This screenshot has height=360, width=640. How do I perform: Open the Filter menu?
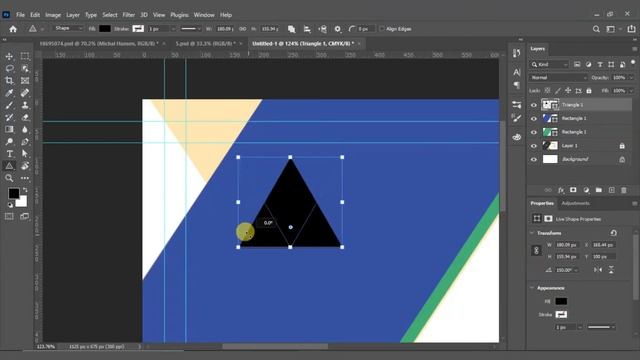[x=129, y=15]
